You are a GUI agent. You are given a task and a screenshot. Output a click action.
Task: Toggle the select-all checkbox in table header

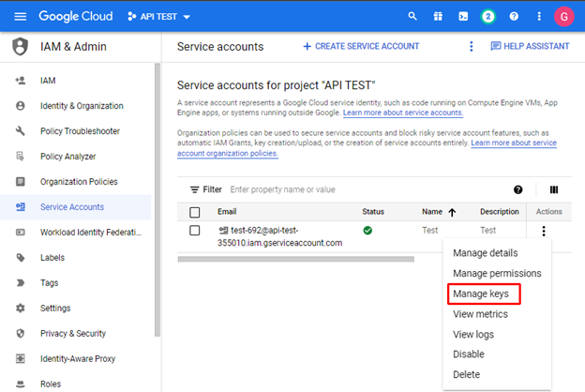coord(195,212)
